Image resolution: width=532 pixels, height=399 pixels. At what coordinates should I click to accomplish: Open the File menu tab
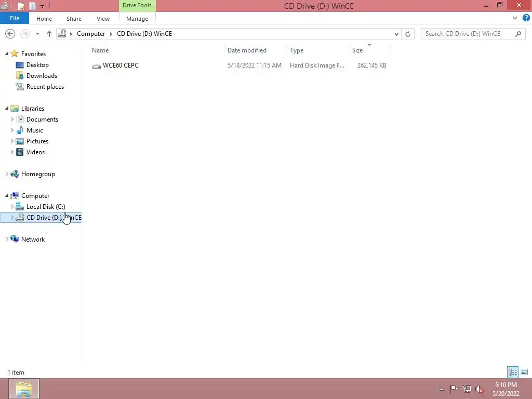click(x=14, y=18)
